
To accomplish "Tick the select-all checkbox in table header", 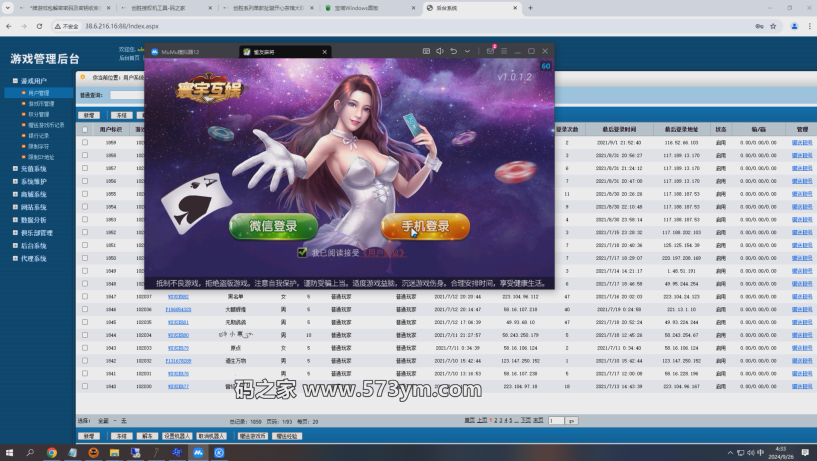I will point(85,129).
